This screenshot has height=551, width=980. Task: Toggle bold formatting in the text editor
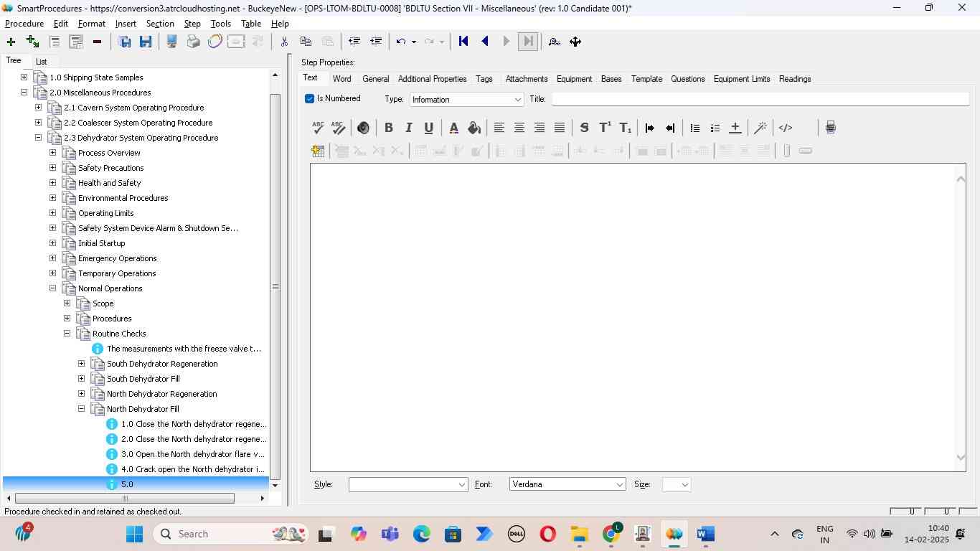coord(388,128)
